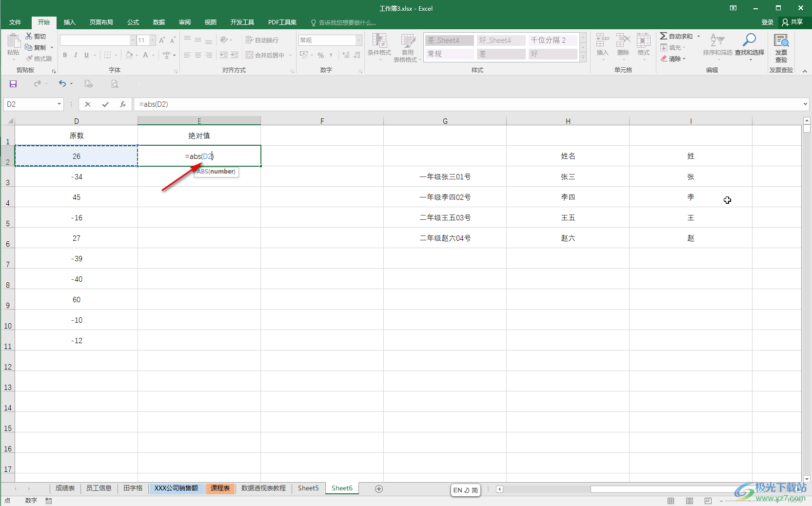Click the Save icon in quick access toolbar
This screenshot has width=812, height=506.
pyautogui.click(x=13, y=84)
